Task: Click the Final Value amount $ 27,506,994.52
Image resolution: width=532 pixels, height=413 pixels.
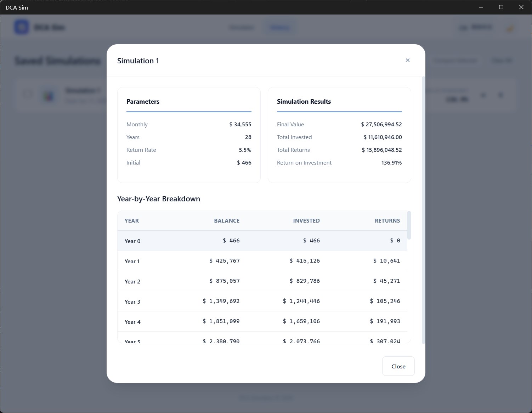Action: click(x=381, y=125)
